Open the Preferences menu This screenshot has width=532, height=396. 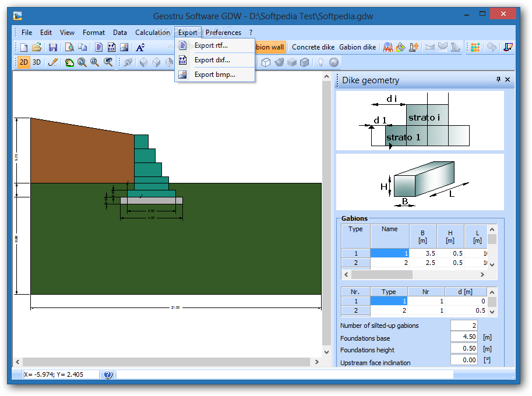pyautogui.click(x=223, y=33)
